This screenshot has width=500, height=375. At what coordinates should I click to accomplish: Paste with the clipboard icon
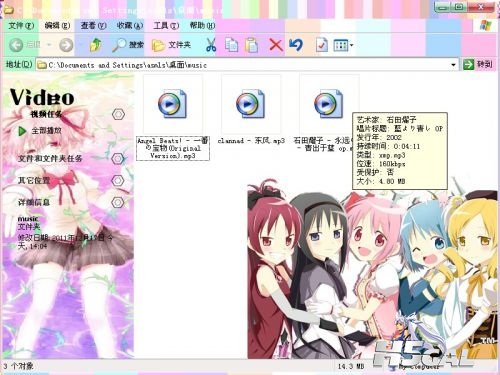pos(252,45)
